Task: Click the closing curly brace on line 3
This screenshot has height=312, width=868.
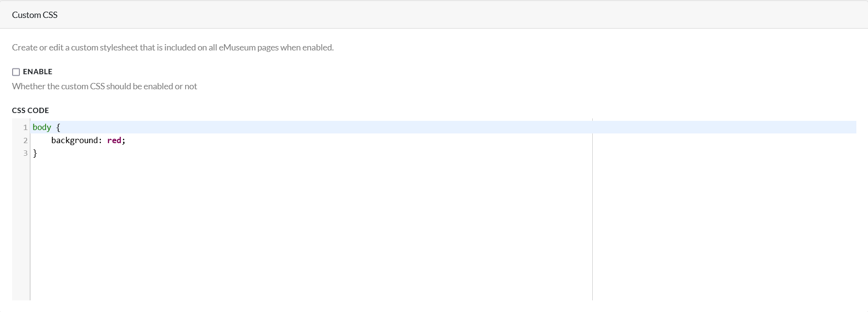Action: coord(35,153)
